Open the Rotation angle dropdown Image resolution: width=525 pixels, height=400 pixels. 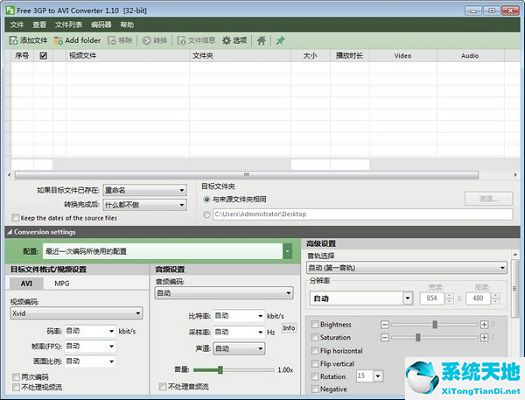tap(378, 376)
